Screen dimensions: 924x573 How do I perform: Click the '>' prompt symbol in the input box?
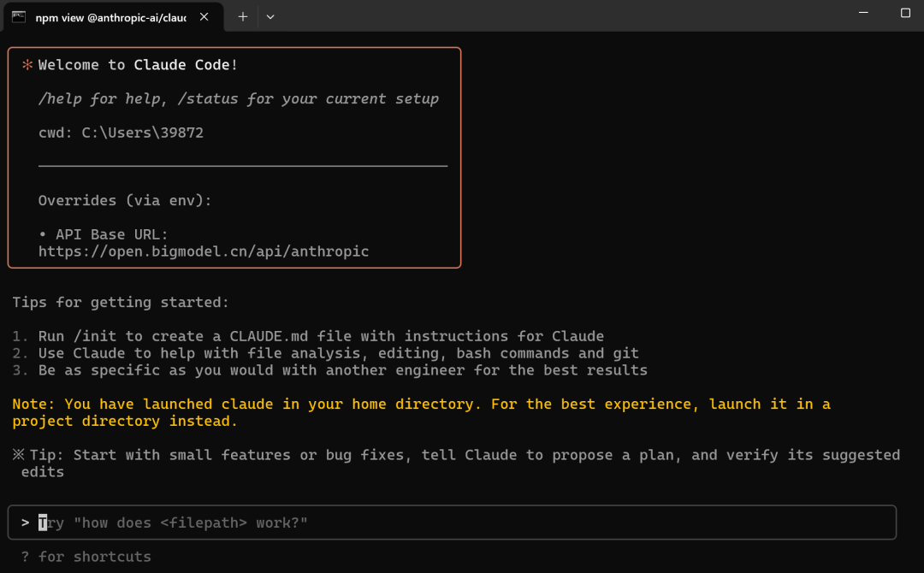coord(26,523)
